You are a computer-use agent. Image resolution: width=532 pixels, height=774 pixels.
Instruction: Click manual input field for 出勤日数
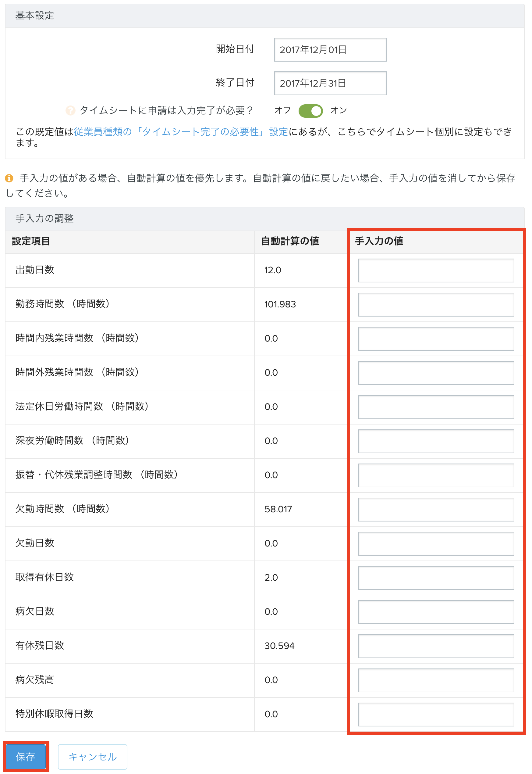436,270
